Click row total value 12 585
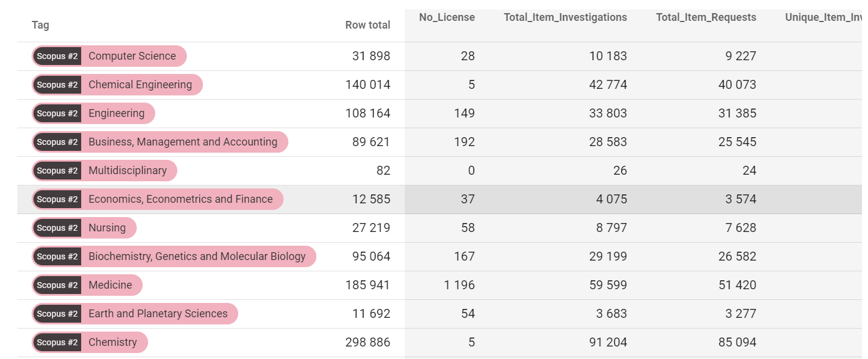Viewport: 868px width, 359px height. pos(371,199)
